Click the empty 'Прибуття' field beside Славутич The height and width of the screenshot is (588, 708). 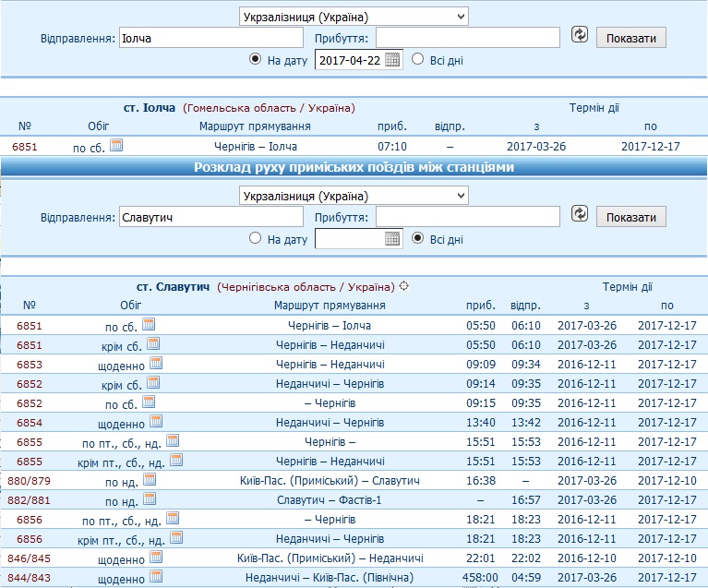click(x=467, y=217)
